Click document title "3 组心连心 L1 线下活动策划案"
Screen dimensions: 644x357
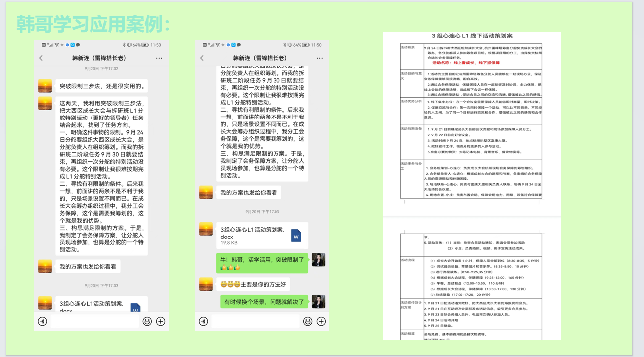tap(472, 36)
